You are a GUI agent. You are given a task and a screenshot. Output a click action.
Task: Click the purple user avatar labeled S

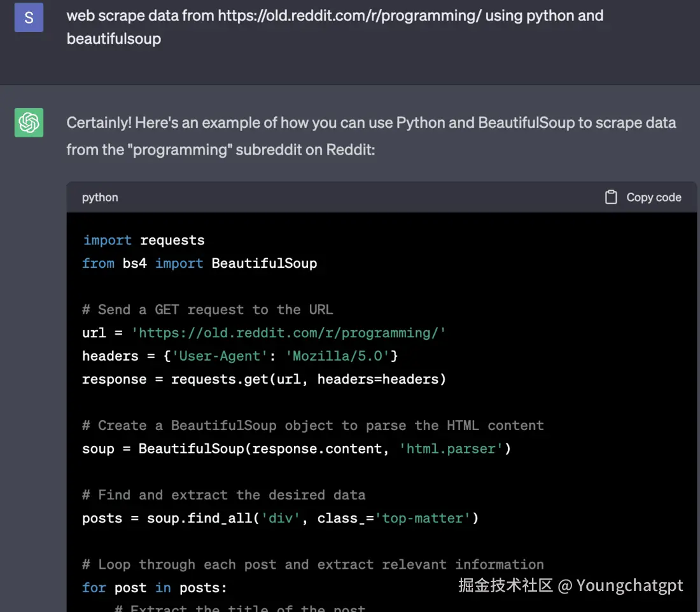[x=29, y=17]
